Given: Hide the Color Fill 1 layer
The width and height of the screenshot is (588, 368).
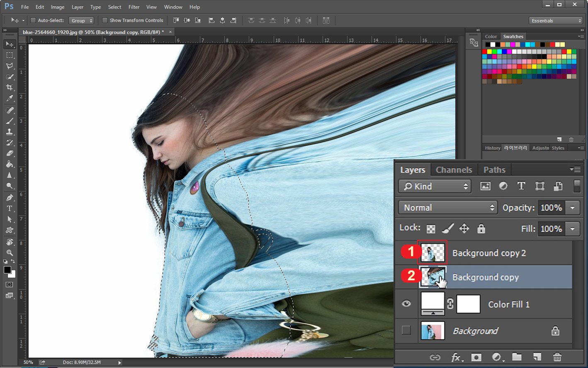Looking at the screenshot, I should tap(406, 304).
